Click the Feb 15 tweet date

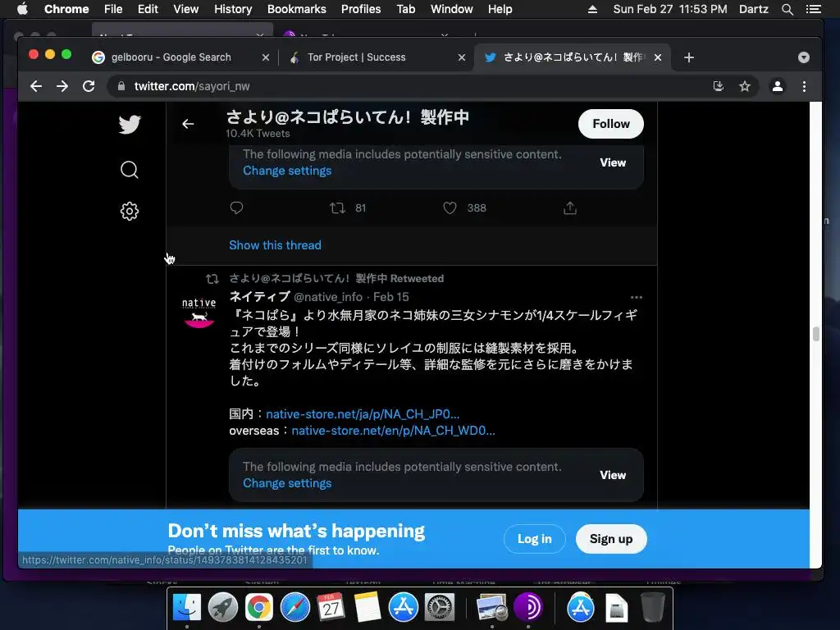[390, 297]
